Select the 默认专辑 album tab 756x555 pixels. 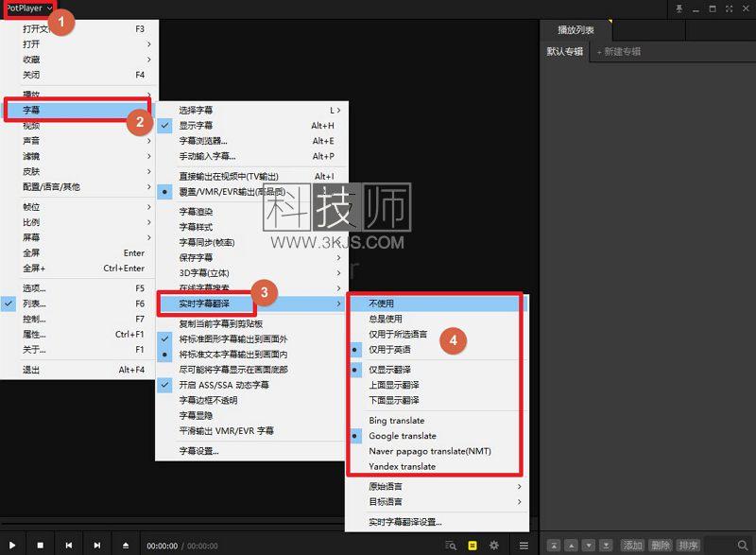click(564, 52)
